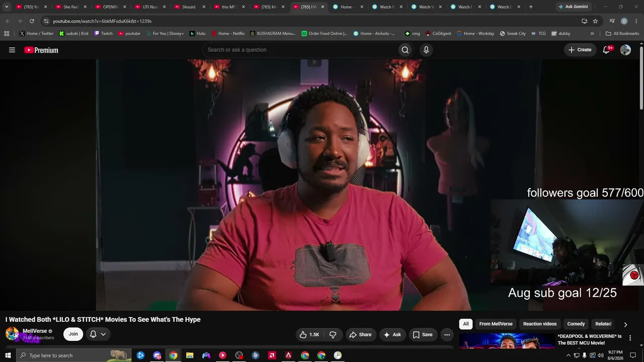Show hidden system tray icons

[x=569, y=355]
